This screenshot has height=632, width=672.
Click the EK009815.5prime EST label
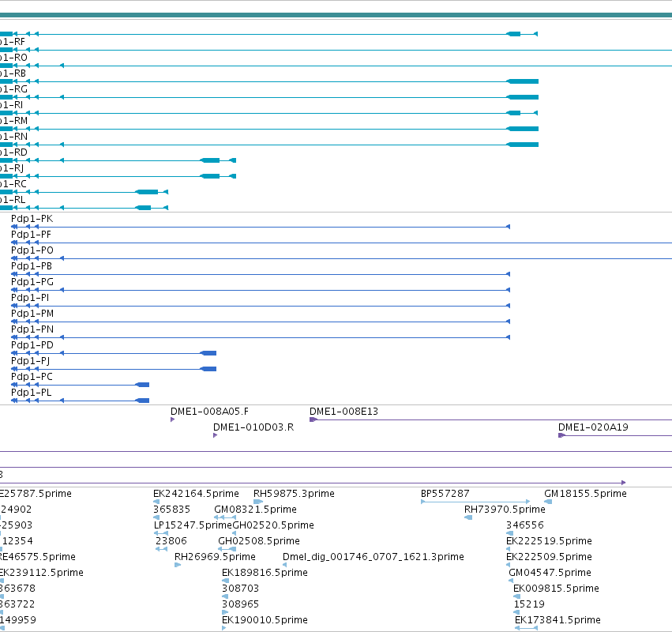click(x=556, y=589)
